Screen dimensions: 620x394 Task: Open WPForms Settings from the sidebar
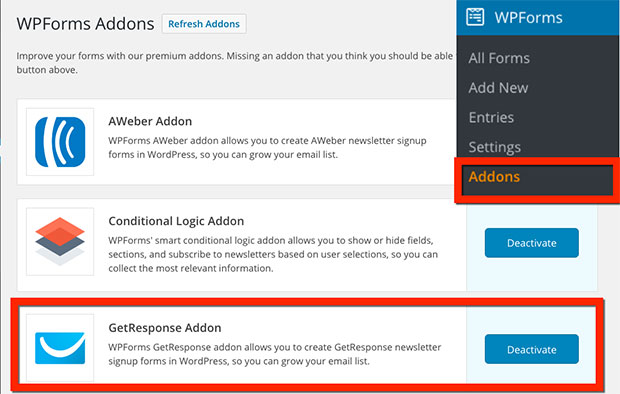point(495,147)
